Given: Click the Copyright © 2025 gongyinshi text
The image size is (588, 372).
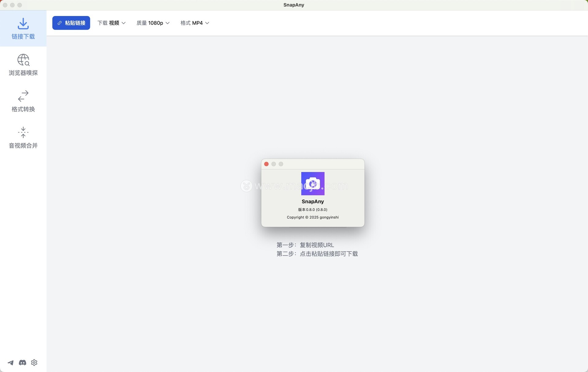Looking at the screenshot, I should click(x=313, y=217).
